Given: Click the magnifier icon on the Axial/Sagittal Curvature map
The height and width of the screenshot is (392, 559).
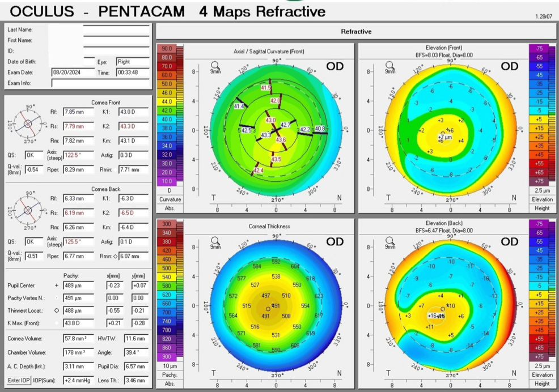Looking at the screenshot, I should (x=215, y=66).
